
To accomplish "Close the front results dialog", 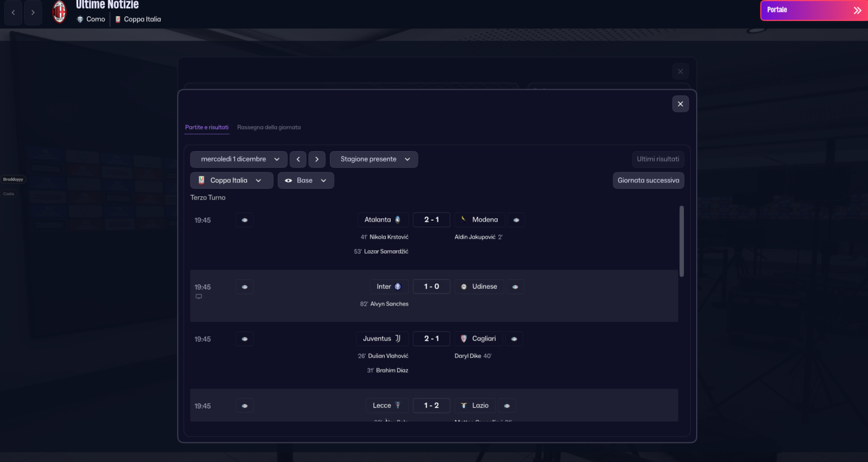I will pos(681,104).
